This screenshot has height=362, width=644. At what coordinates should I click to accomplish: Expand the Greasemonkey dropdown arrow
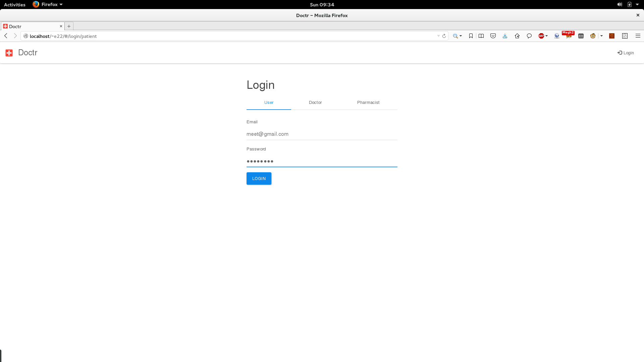pyautogui.click(x=601, y=36)
